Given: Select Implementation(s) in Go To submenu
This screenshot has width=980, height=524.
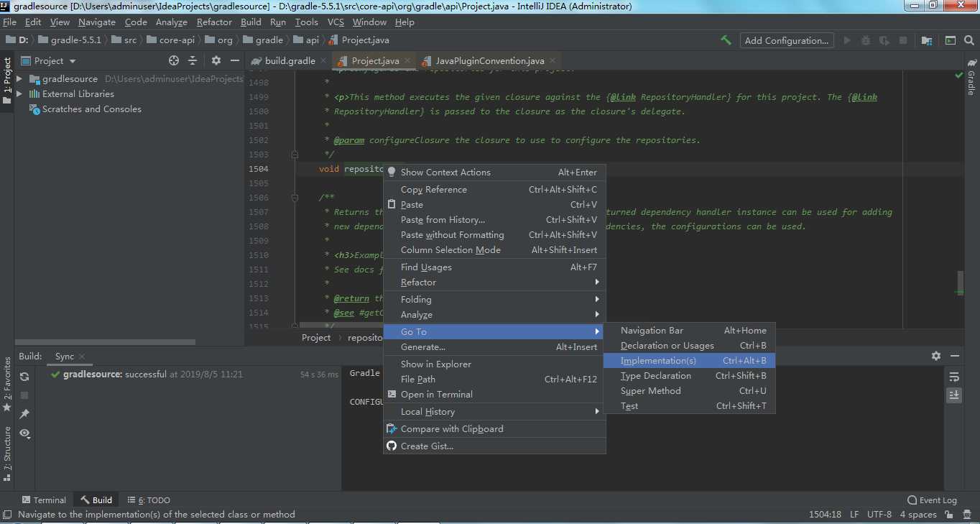Looking at the screenshot, I should tap(688, 360).
